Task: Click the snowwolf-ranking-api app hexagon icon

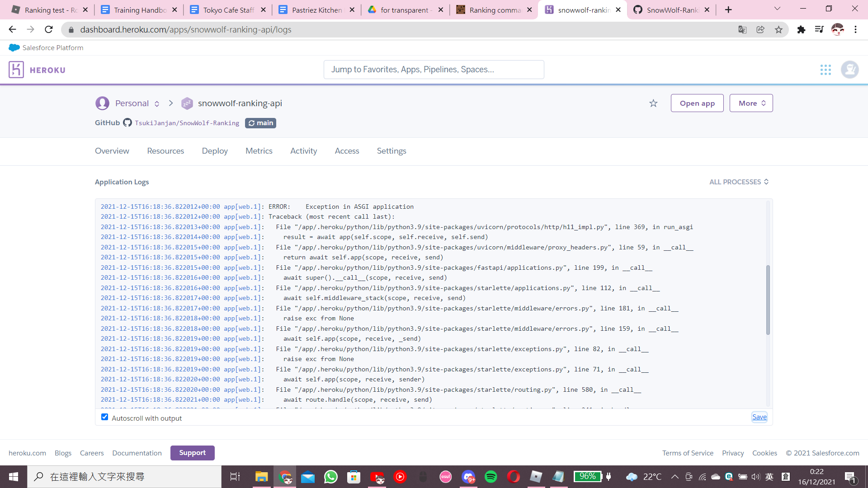Action: [187, 103]
